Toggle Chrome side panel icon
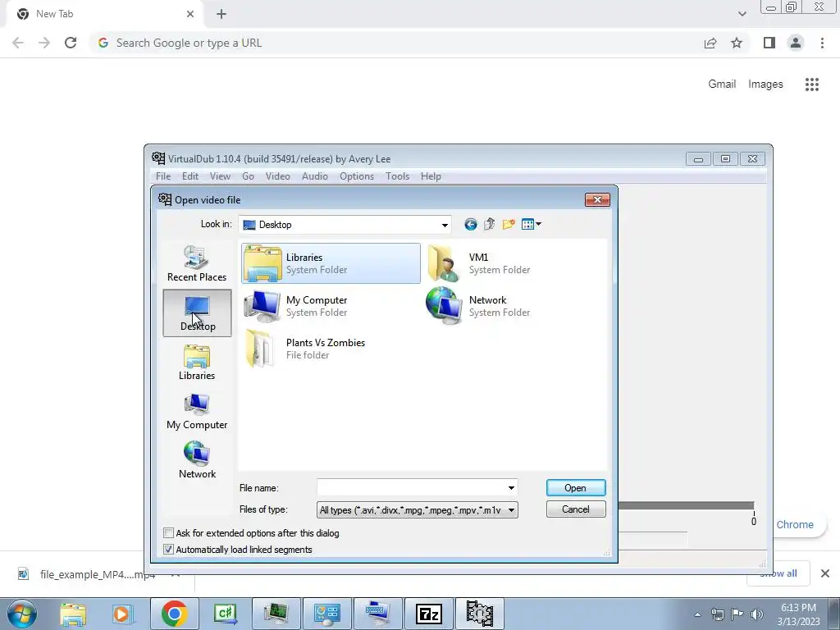 tap(769, 43)
